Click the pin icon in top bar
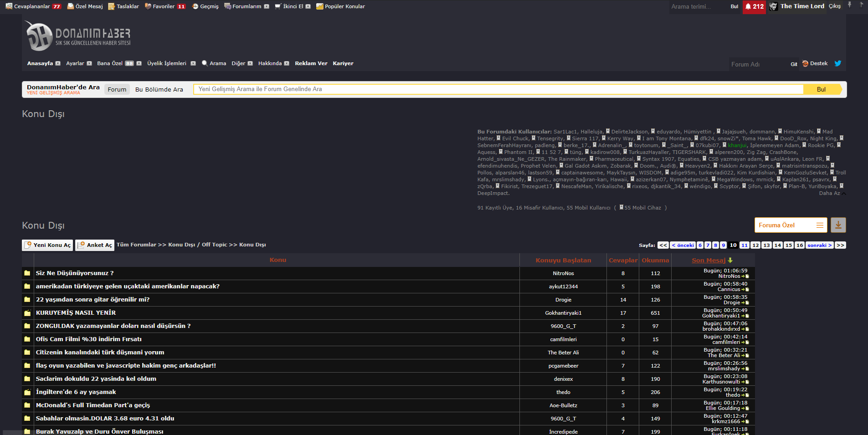The image size is (868, 435). point(849,5)
